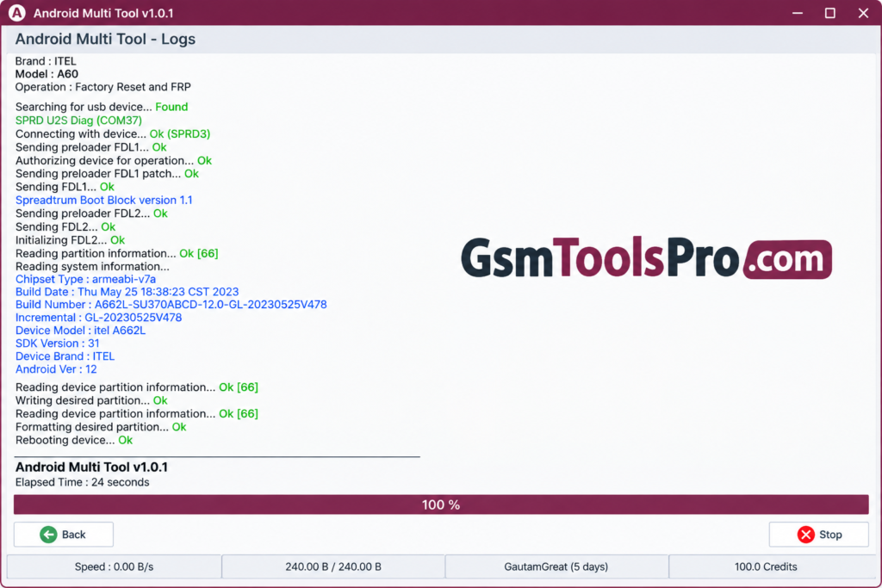This screenshot has height=588, width=882.
Task: Click the GautamGreat (5 days) status cell
Action: [x=556, y=566]
